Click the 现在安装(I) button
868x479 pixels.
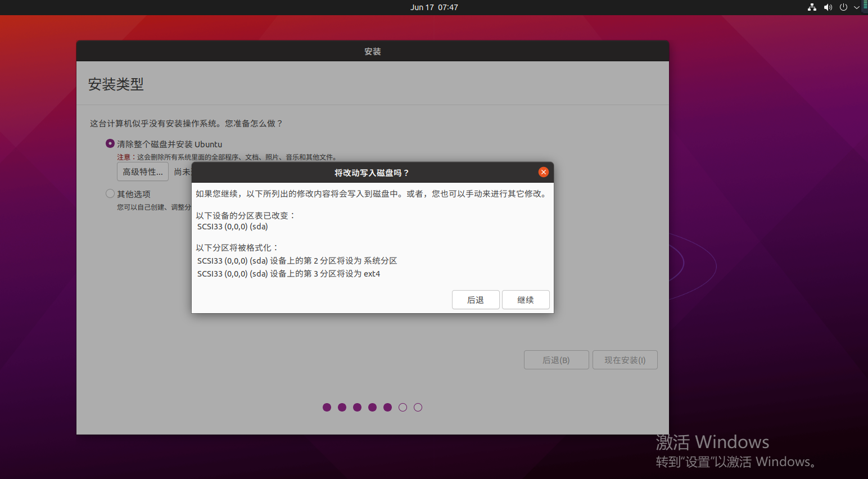(625, 360)
